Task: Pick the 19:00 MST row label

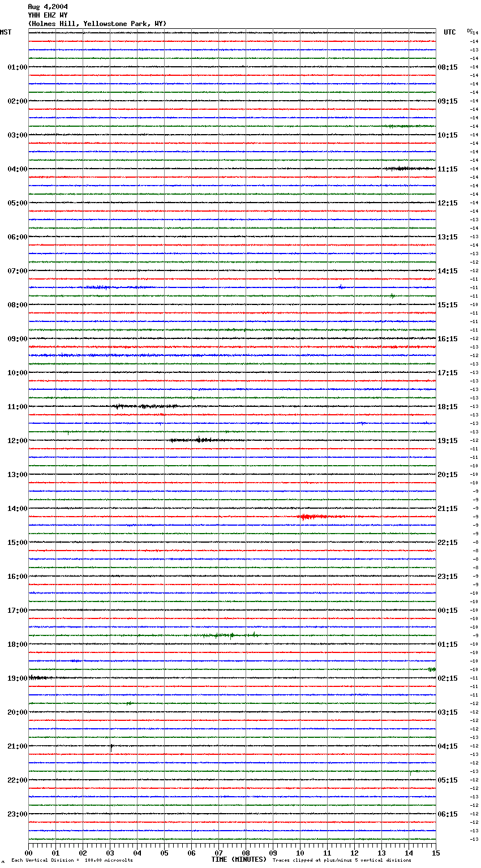Action: click(18, 678)
